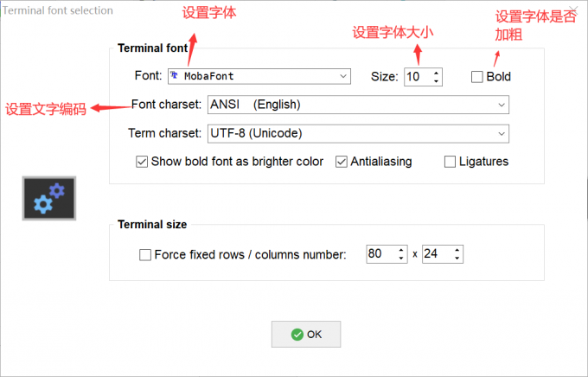Decrease the rows value 24
Viewport: 588px width, 377px height.
(x=457, y=259)
